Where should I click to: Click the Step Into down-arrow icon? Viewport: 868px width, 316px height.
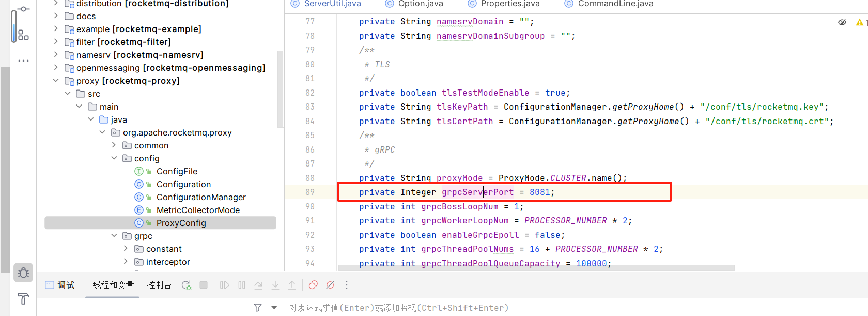click(x=275, y=285)
